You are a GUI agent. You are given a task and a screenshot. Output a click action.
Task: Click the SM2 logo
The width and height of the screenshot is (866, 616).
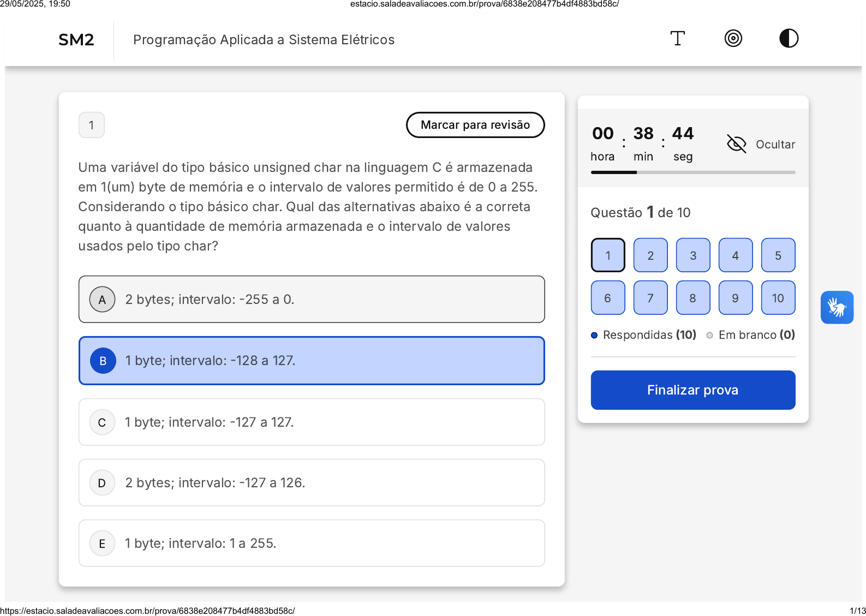[x=76, y=40]
